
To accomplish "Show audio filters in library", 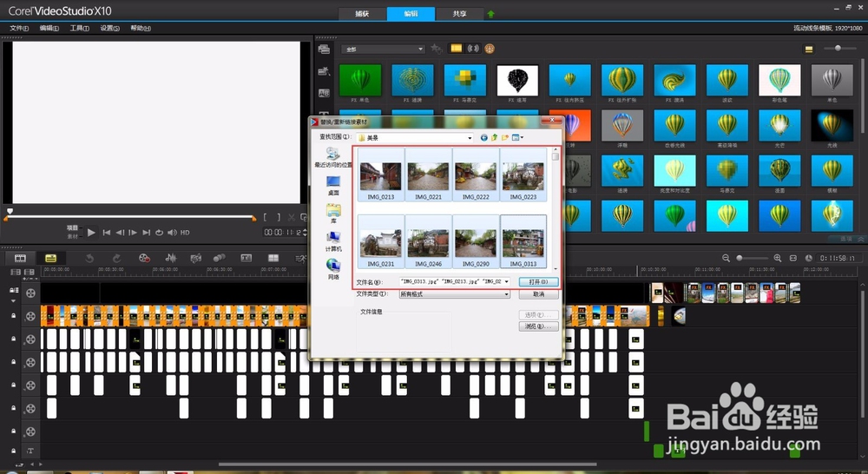I will [473, 49].
